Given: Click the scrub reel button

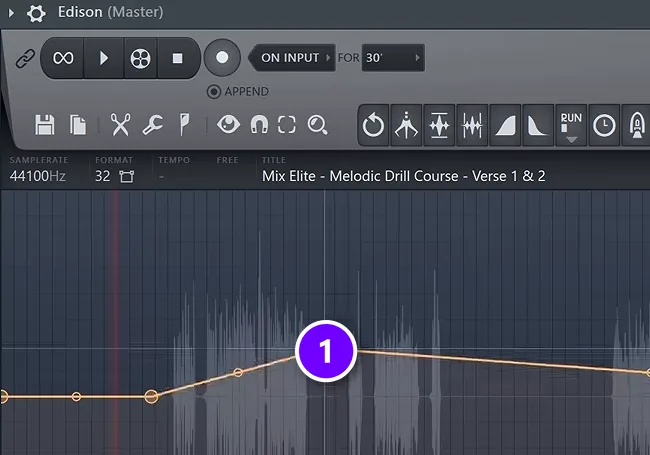Looking at the screenshot, I should point(141,58).
